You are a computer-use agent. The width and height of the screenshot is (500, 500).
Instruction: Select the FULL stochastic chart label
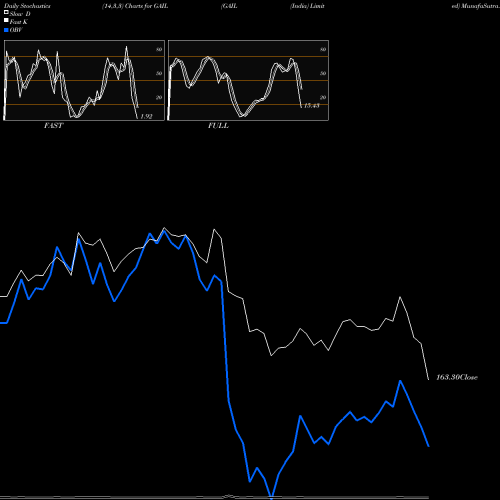pyautogui.click(x=218, y=126)
